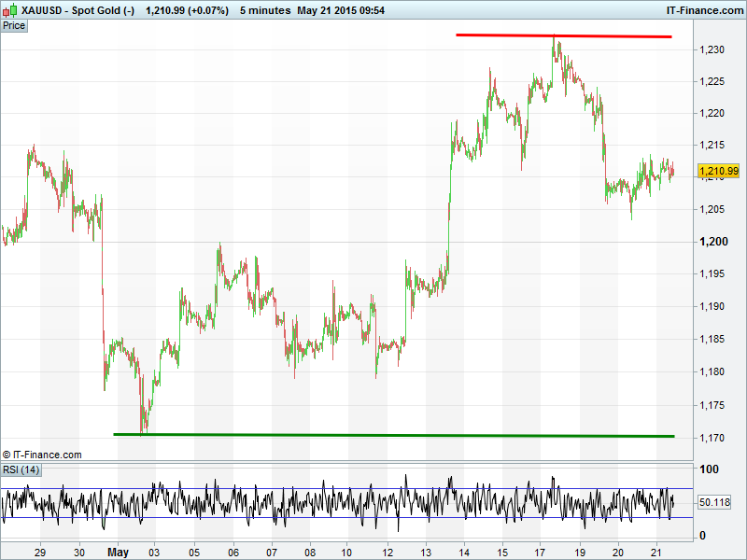Click the 1,170 level on the price axis

click(x=713, y=437)
